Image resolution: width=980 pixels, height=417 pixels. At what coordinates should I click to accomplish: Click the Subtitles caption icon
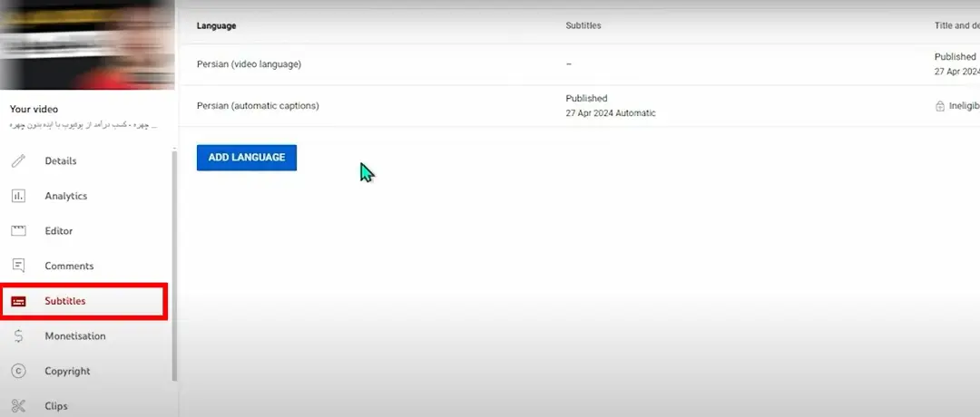coord(19,302)
